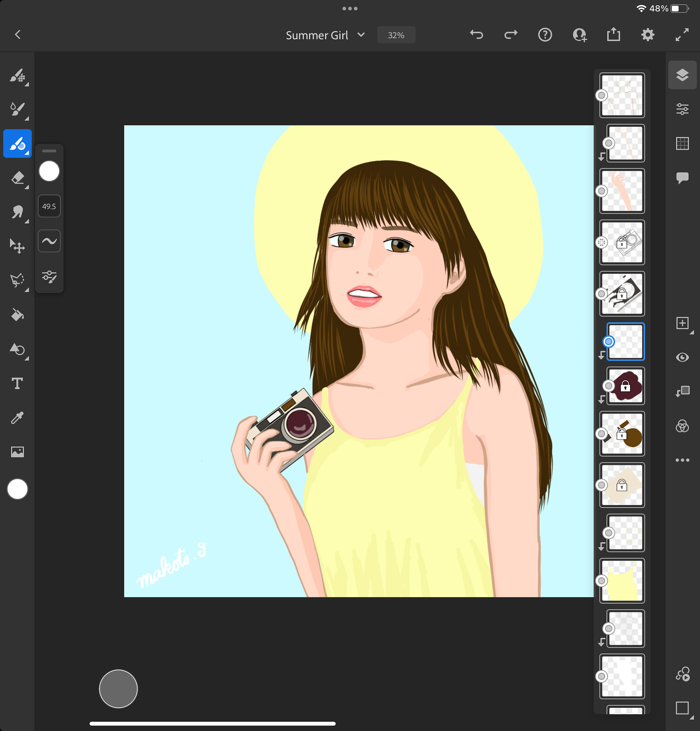Select the Smudge tool
Viewport: 700px width, 731px height.
[x=17, y=212]
